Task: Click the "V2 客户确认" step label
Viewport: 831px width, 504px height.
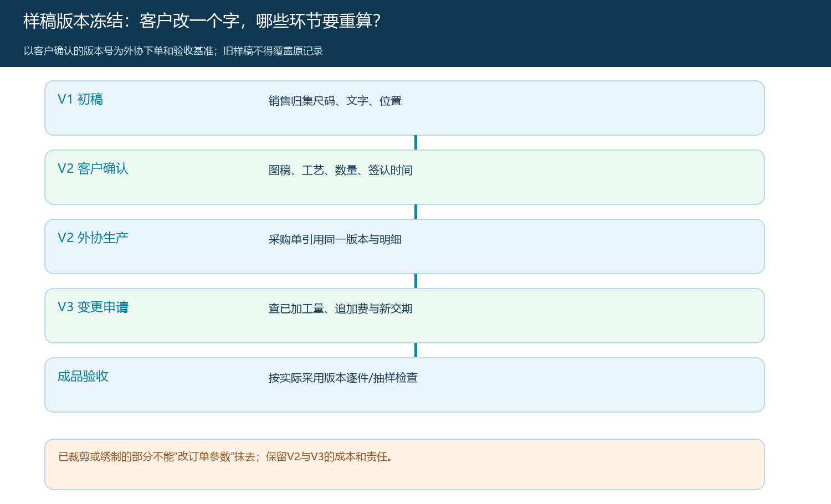Action: pos(93,169)
